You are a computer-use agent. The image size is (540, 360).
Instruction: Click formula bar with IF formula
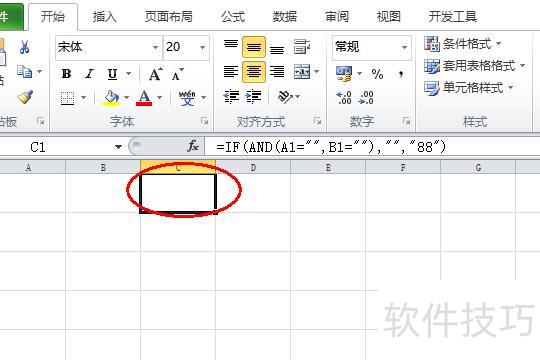pos(372,147)
